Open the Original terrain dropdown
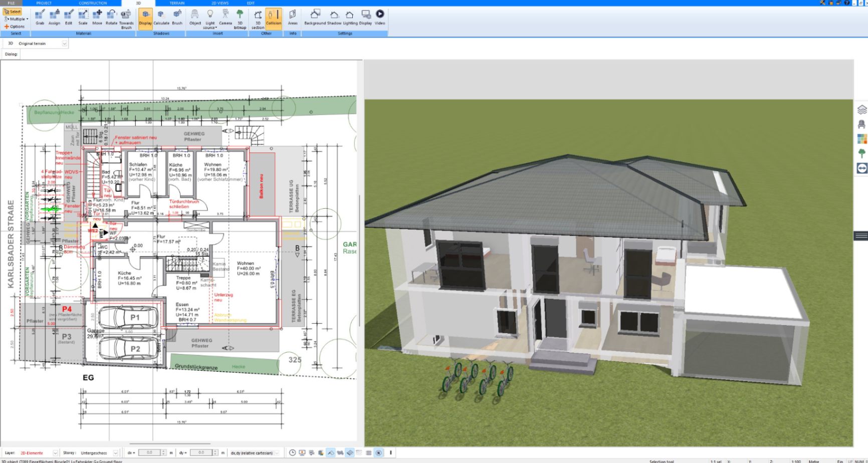This screenshot has height=463, width=868. (65, 44)
